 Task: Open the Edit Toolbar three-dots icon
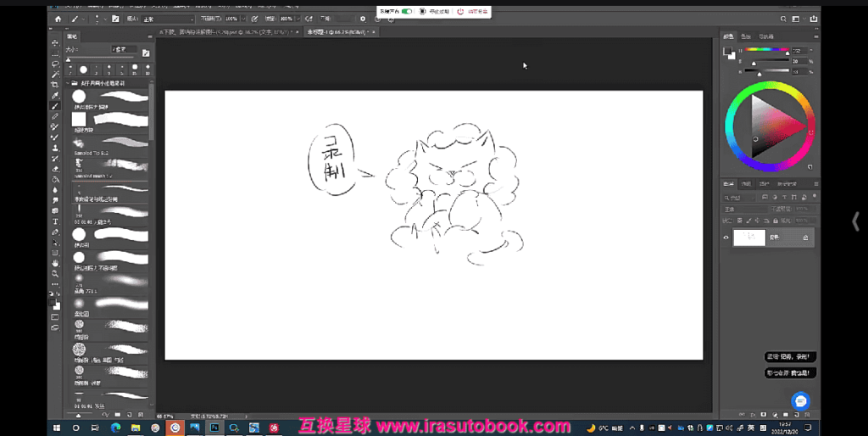[55, 285]
